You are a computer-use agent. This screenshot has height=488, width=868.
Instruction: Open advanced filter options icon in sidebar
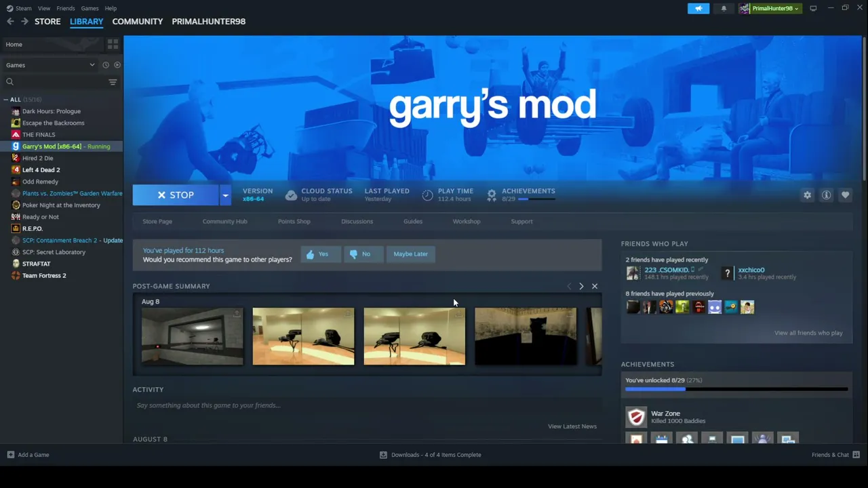113,82
